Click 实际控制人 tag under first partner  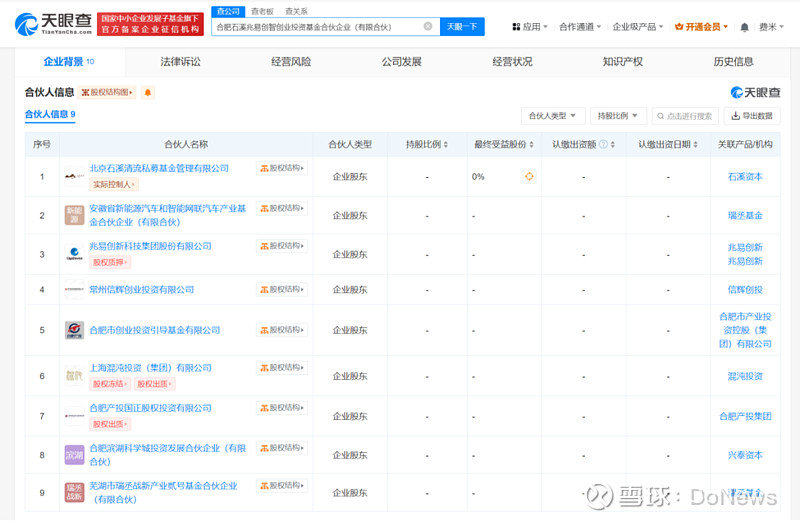114,184
